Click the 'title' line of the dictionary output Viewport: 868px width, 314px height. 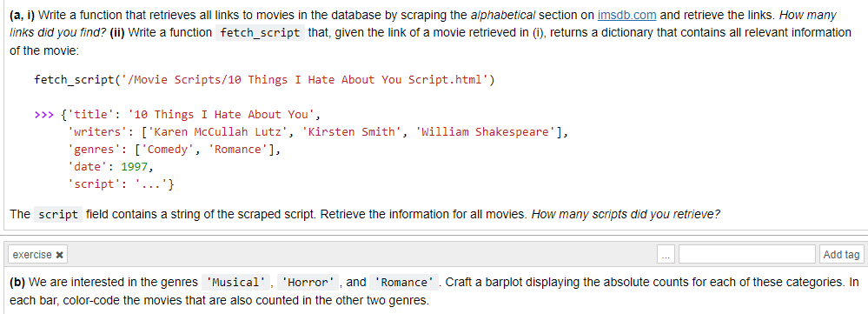point(191,115)
